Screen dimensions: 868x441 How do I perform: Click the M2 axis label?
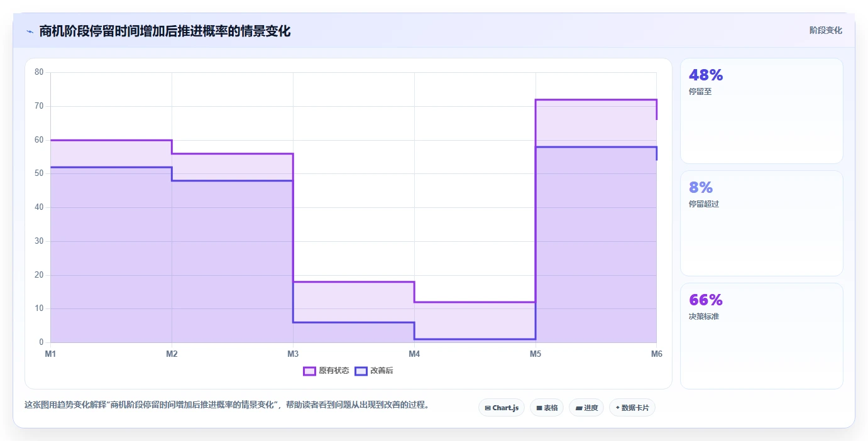172,354
